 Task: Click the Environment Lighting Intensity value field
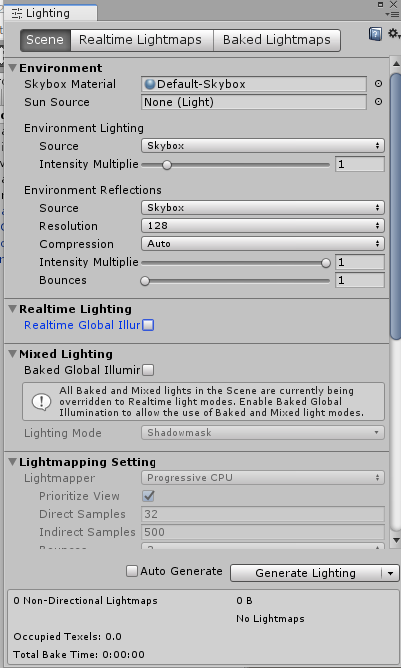coord(360,164)
